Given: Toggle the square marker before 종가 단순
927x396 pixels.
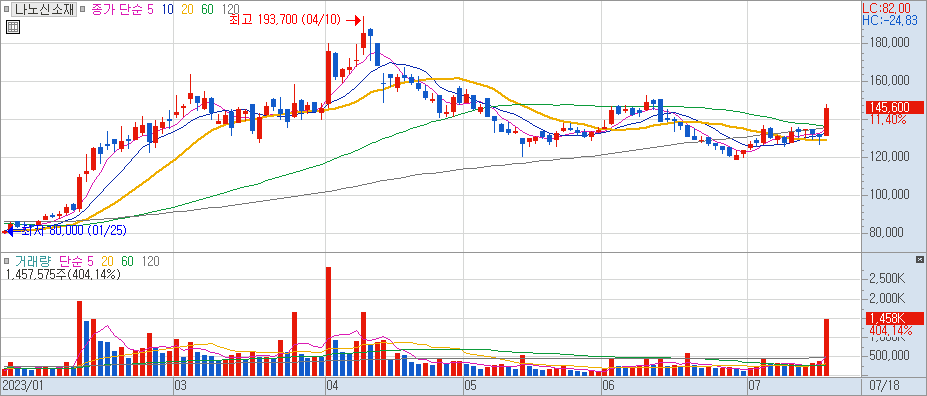Looking at the screenshot, I should 82,10.
